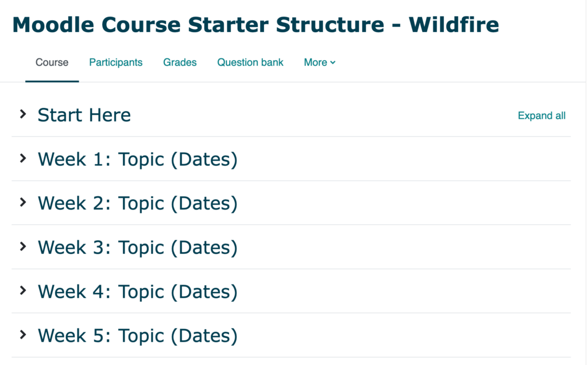Screen dimensions: 588x365
Task: Open the More dropdown menu
Action: click(319, 62)
